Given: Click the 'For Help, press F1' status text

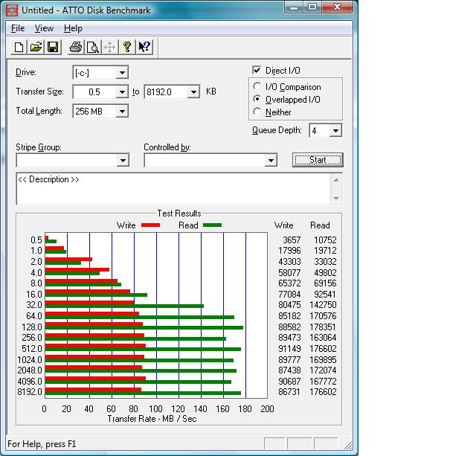Looking at the screenshot, I should (x=42, y=444).
